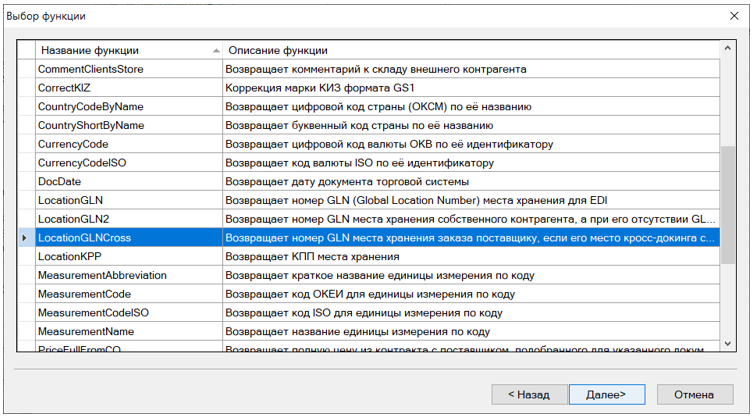
Task: Choose the LocationKPP function
Action: (72, 257)
